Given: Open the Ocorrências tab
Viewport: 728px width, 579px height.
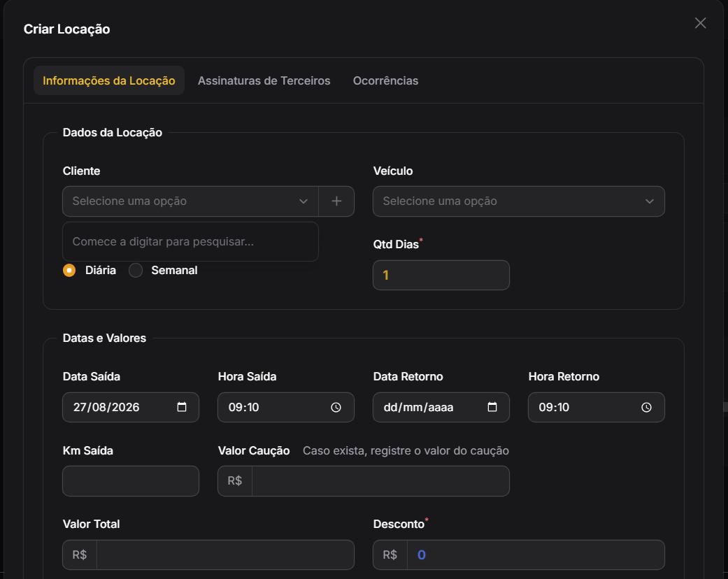Looking at the screenshot, I should pyautogui.click(x=385, y=80).
